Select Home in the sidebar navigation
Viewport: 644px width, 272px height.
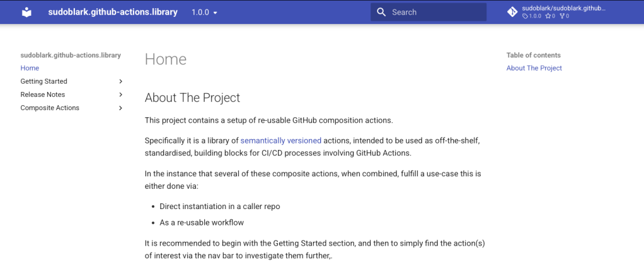pos(30,68)
